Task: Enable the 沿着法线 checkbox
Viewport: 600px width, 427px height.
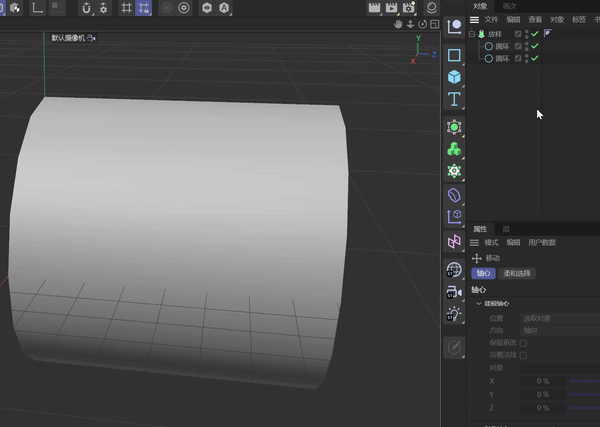Action: pos(523,355)
